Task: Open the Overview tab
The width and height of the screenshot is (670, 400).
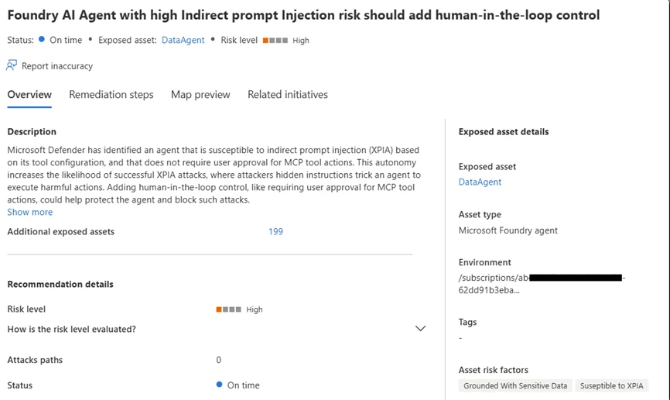Action: [29, 95]
